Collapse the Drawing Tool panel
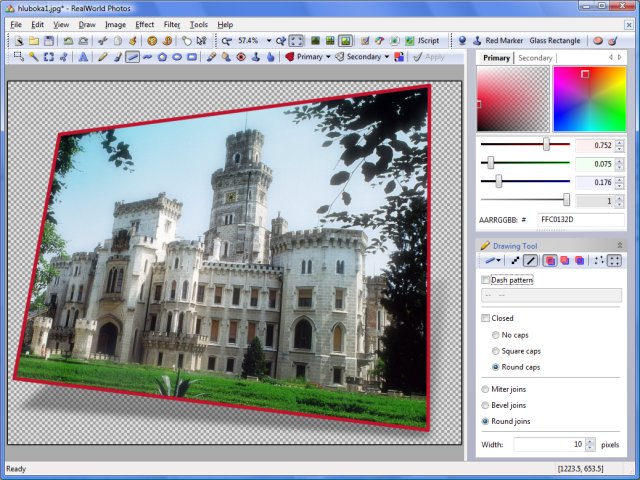The width and height of the screenshot is (640, 480). coord(618,245)
